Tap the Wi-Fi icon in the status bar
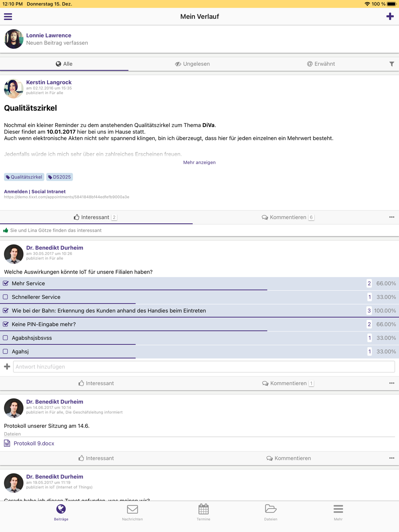Viewport: 399px width, 532px height. [x=367, y=4]
